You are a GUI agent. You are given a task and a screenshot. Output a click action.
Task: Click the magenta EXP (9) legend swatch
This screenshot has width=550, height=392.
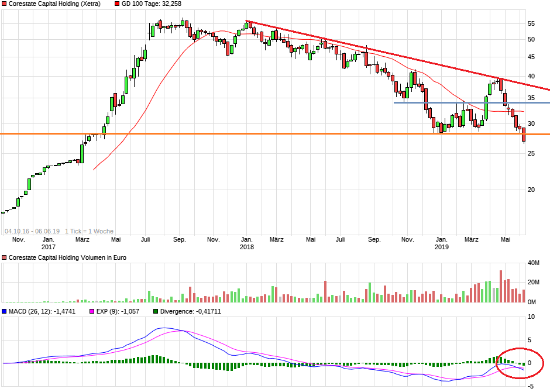(x=92, y=311)
